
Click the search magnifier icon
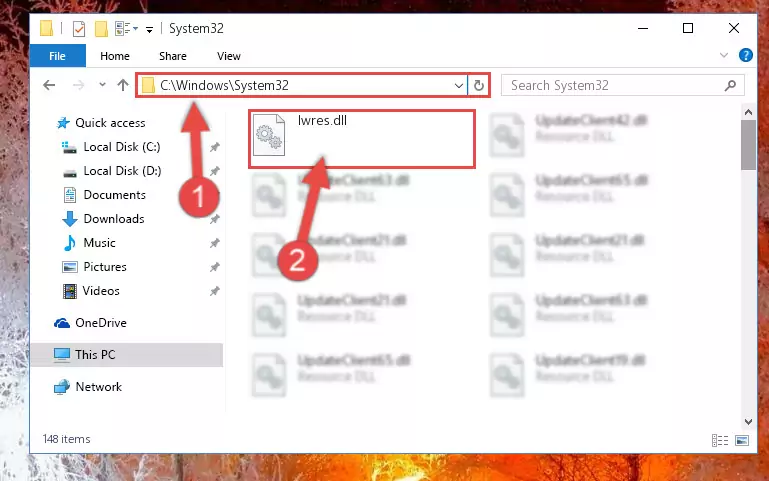tap(730, 85)
